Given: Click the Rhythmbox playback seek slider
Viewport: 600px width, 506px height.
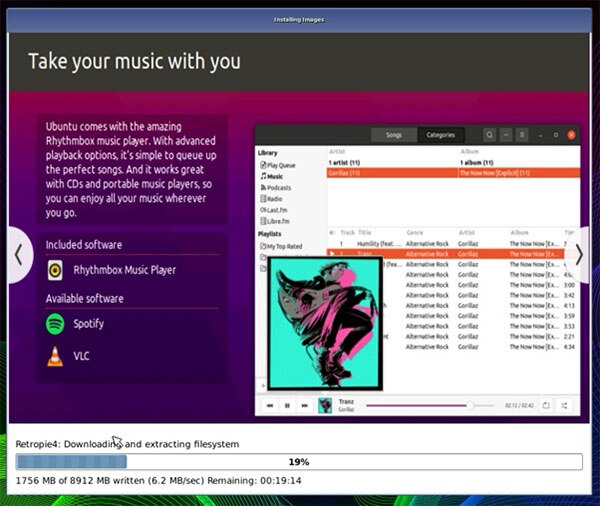Looking at the screenshot, I should tap(430, 405).
